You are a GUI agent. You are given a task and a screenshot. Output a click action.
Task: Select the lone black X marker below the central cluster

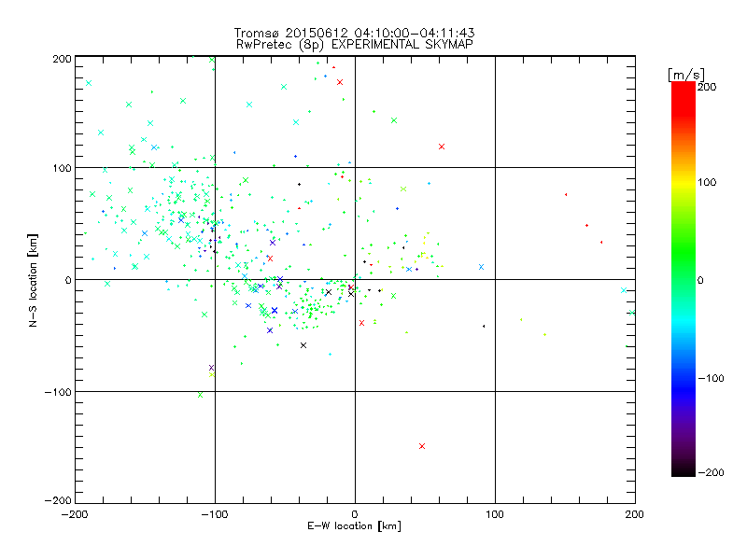[x=303, y=345]
